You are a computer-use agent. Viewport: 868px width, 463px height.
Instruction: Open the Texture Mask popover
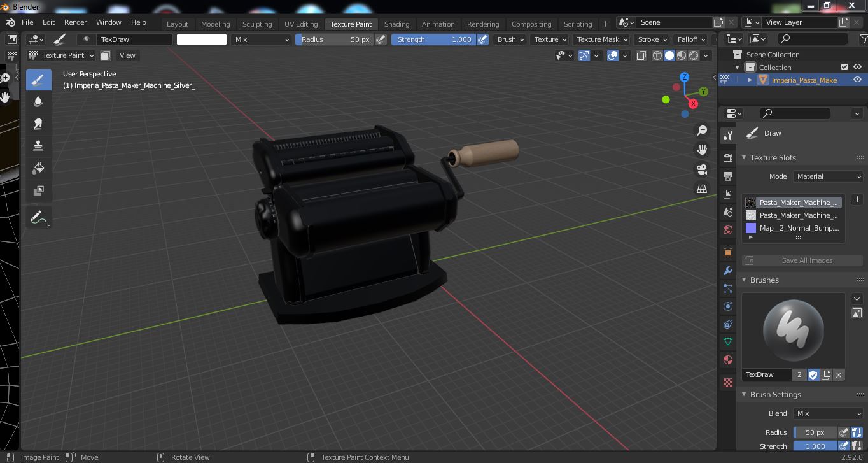(x=601, y=39)
